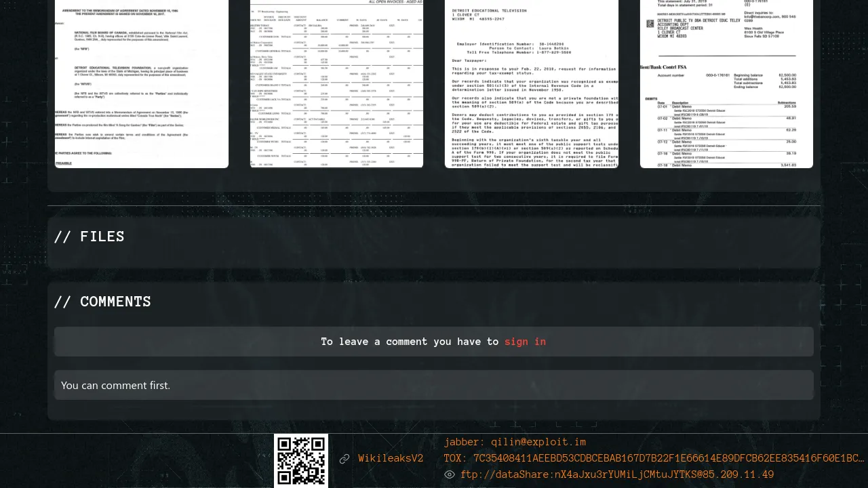Click the 'jabber:' label in footer
The image size is (868, 488).
(465, 442)
